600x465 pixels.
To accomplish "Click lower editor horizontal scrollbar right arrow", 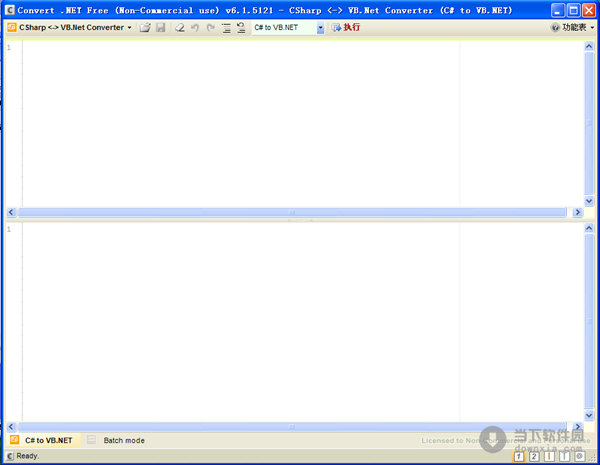I will (x=577, y=426).
